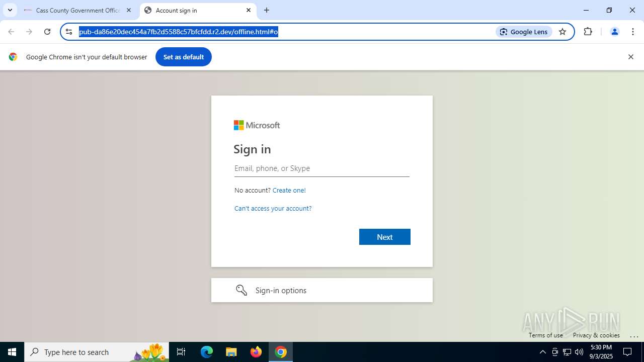Show hidden system tray icons
Image resolution: width=644 pixels, height=362 pixels.
(542, 352)
